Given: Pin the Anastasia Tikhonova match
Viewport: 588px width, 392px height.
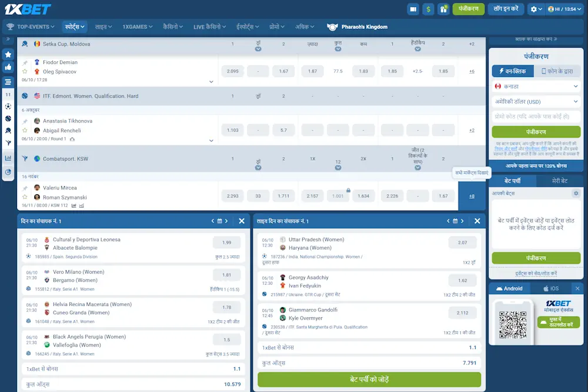Looking at the screenshot, I should (x=25, y=121).
